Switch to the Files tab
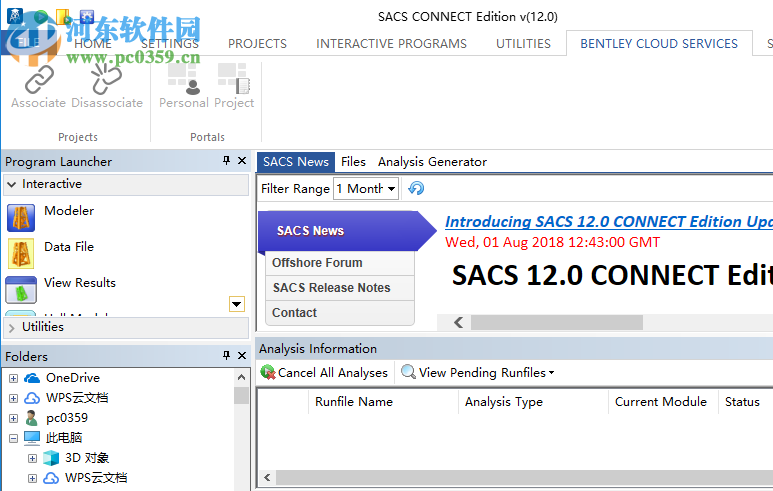This screenshot has height=491, width=773. click(x=353, y=162)
